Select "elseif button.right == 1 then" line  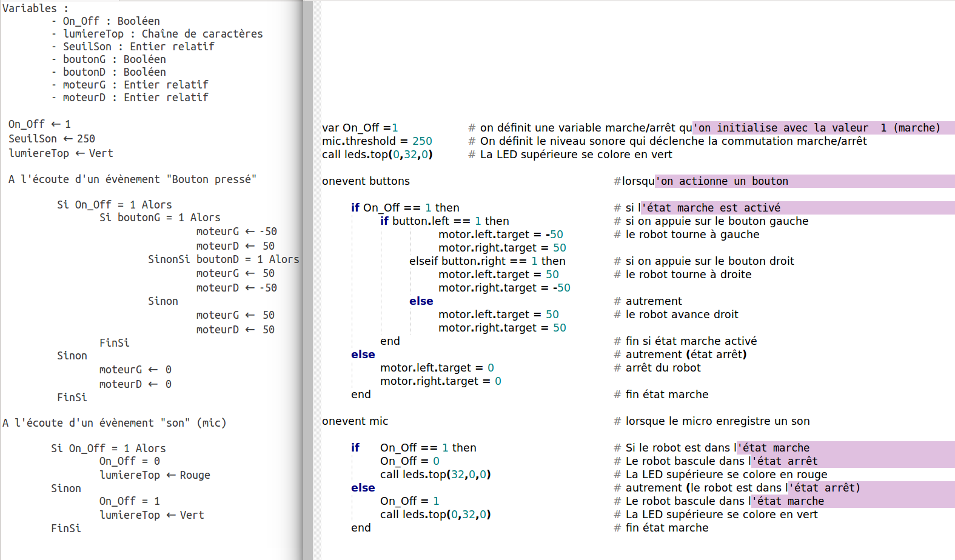[x=488, y=261]
